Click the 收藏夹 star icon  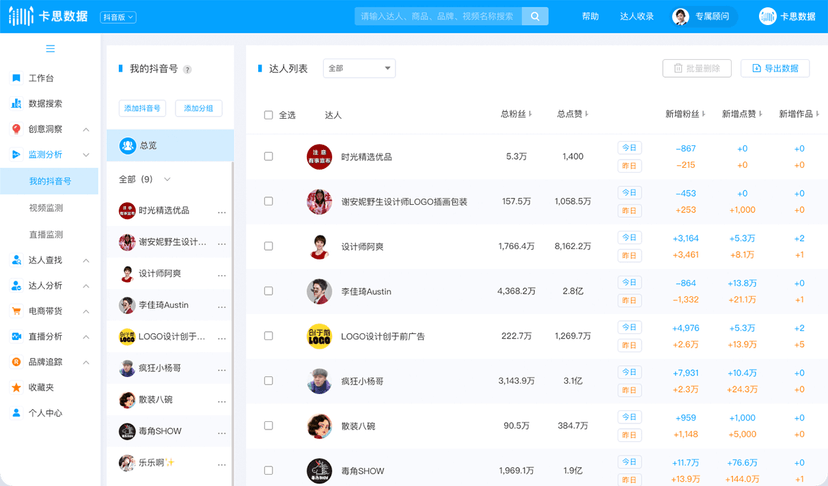[x=16, y=387]
